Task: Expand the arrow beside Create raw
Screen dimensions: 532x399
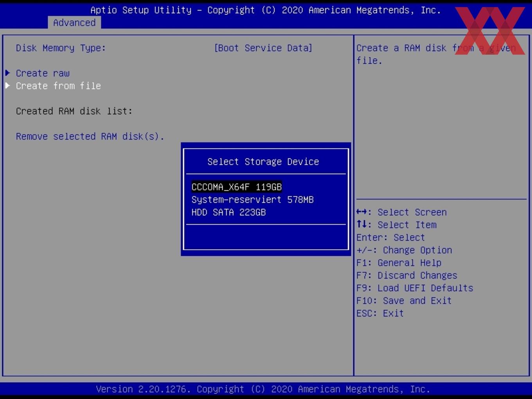Action: tap(7, 73)
